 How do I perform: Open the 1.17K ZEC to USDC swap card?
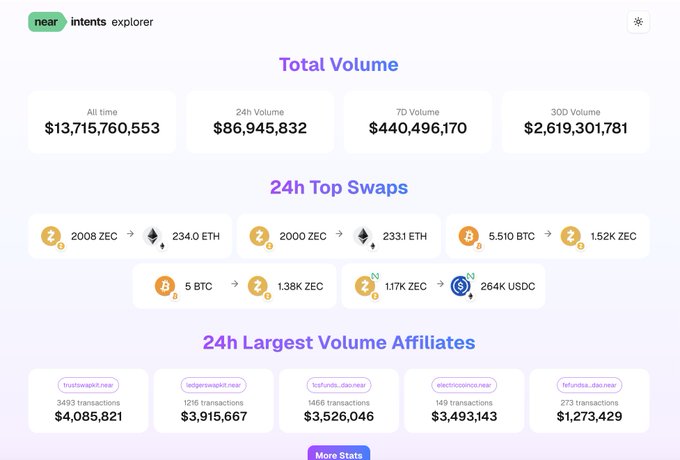(443, 286)
